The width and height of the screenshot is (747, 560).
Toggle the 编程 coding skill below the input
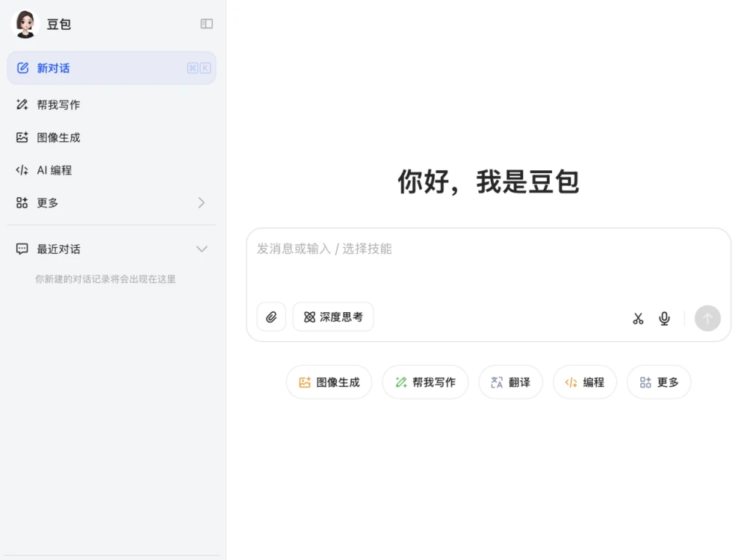click(x=584, y=382)
